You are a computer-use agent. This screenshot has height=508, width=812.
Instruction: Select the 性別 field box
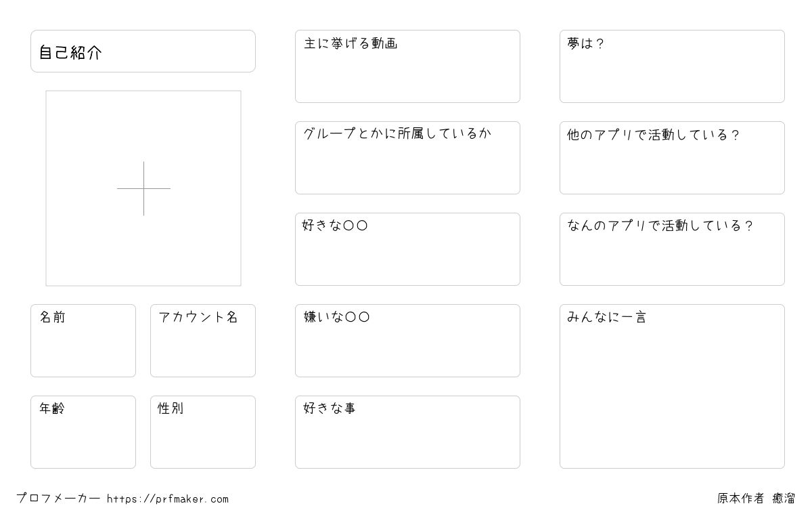pos(203,432)
